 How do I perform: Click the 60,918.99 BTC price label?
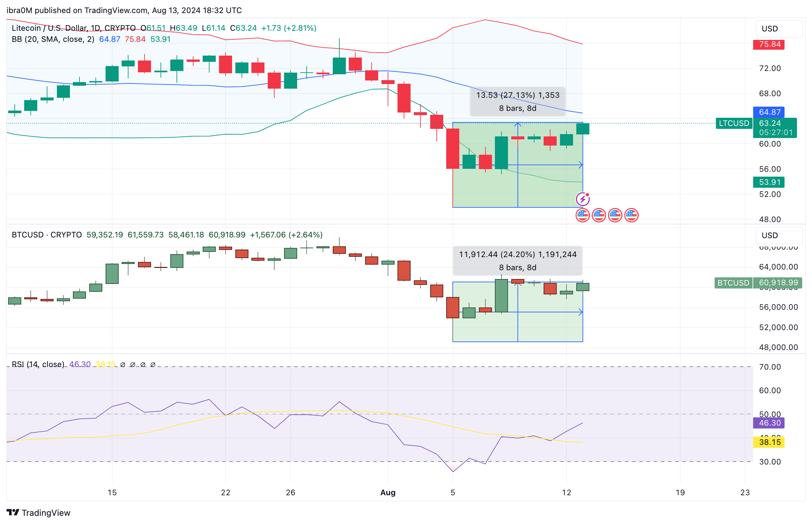tap(778, 283)
